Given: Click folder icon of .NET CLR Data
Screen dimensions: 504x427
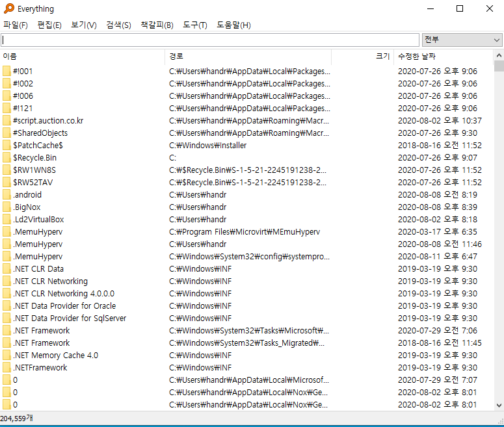Looking at the screenshot, I should point(7,269).
